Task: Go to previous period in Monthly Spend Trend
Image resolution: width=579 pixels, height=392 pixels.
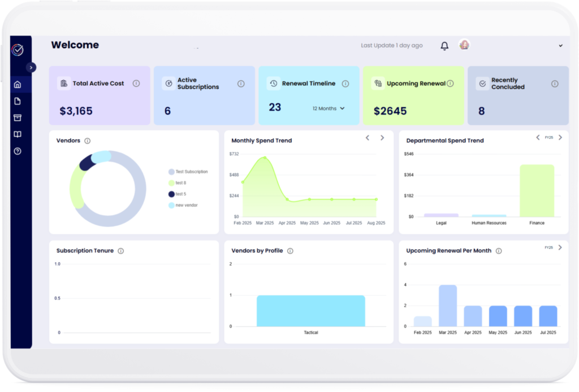Action: (x=368, y=138)
